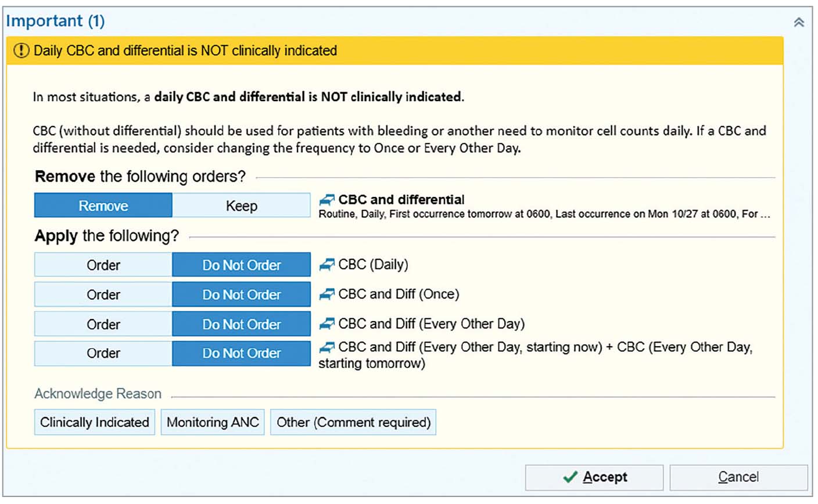Viewport: 818px width, 504px height.
Task: Set CBC and Diff (Every Other Day) to Order
Action: (x=103, y=323)
